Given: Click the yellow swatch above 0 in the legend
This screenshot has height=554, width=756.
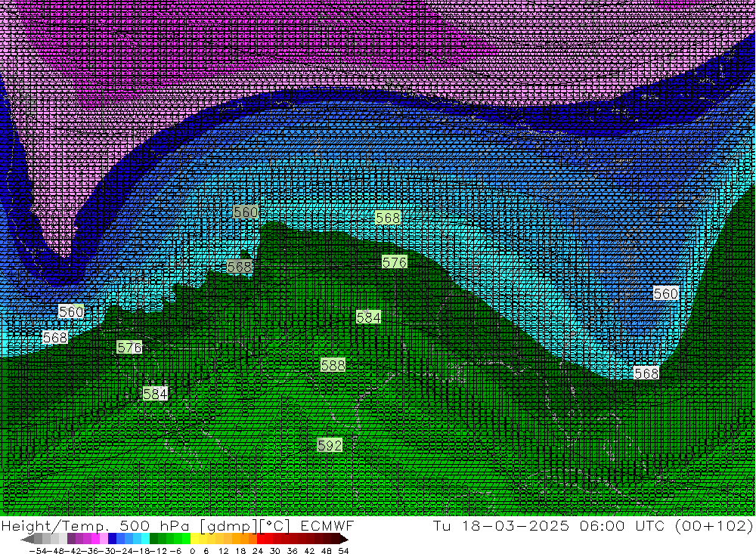Looking at the screenshot, I should click(x=195, y=539).
